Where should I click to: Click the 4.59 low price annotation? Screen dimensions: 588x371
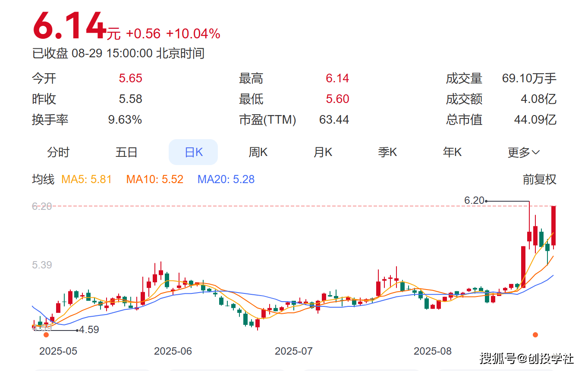[89, 330]
